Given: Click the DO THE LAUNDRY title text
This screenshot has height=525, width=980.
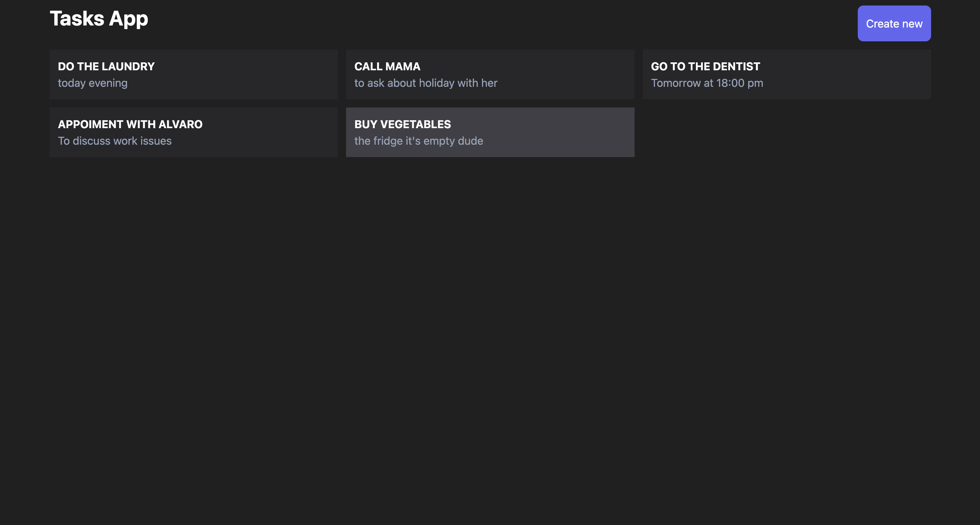Looking at the screenshot, I should [x=106, y=66].
